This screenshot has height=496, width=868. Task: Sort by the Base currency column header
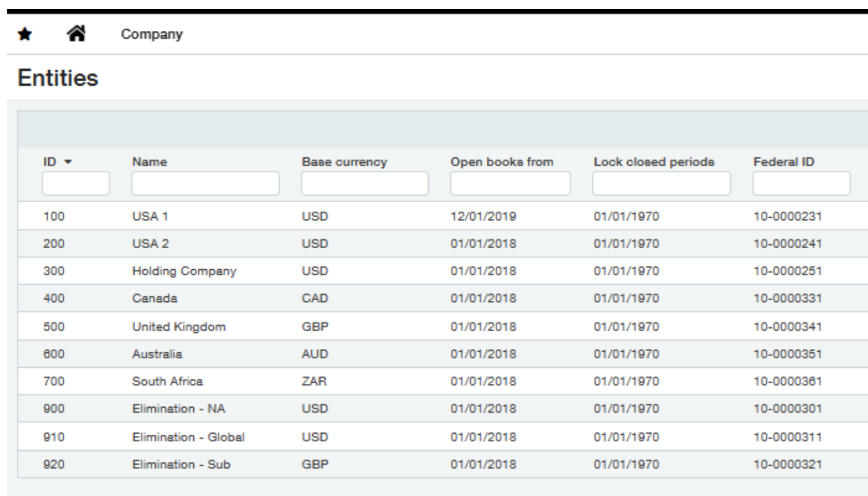click(344, 163)
